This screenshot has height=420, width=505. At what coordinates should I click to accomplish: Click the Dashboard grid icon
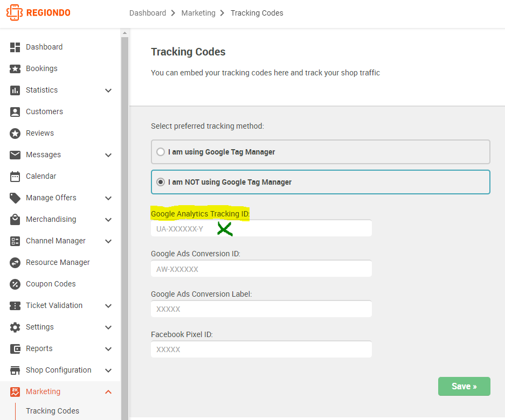[15, 47]
